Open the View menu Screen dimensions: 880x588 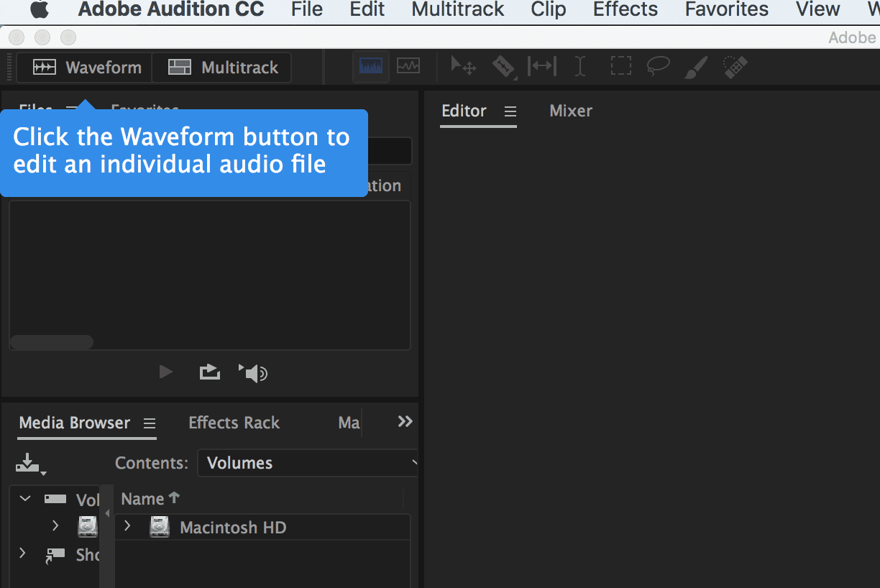point(818,10)
